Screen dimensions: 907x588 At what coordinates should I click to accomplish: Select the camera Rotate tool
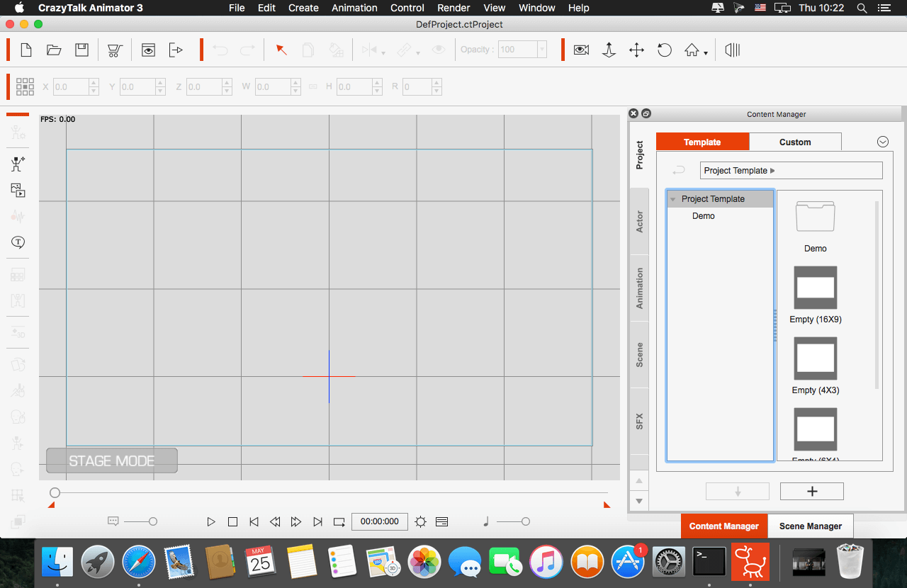tap(665, 50)
